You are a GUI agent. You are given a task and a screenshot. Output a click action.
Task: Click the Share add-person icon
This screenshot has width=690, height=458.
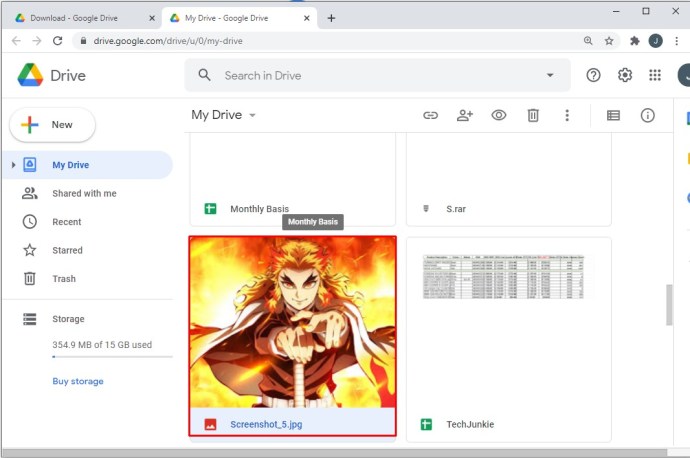click(465, 116)
